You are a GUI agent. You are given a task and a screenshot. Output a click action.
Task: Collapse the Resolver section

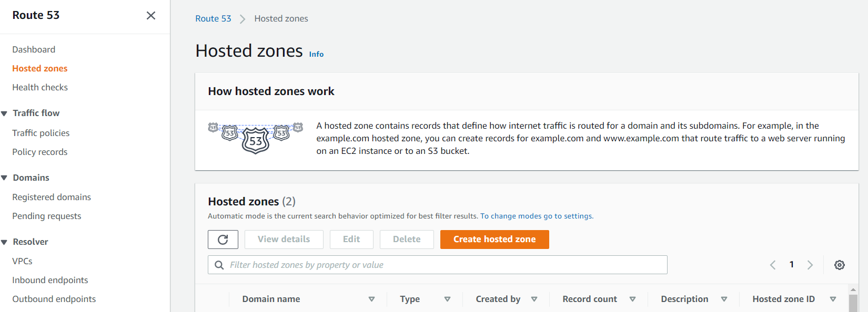click(x=4, y=242)
